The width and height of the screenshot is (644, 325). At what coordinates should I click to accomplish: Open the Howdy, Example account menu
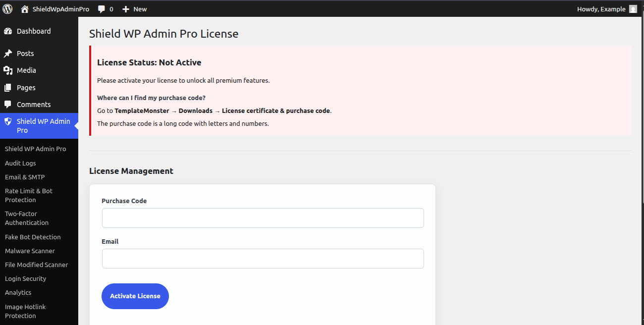[607, 9]
